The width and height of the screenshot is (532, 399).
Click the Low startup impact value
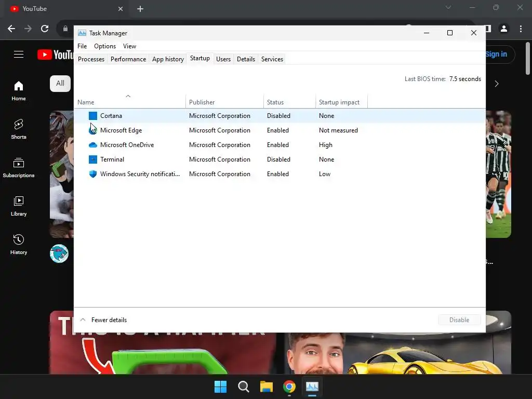pyautogui.click(x=325, y=174)
